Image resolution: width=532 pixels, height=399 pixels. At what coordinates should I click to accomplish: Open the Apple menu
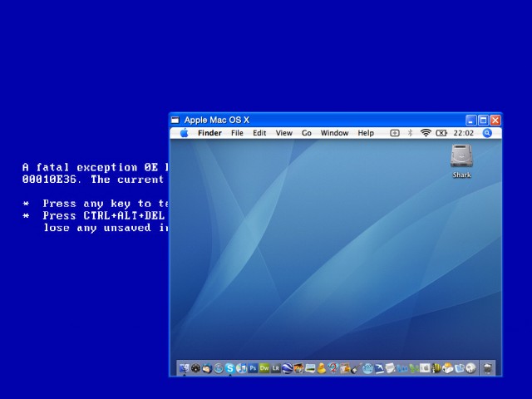coord(184,133)
